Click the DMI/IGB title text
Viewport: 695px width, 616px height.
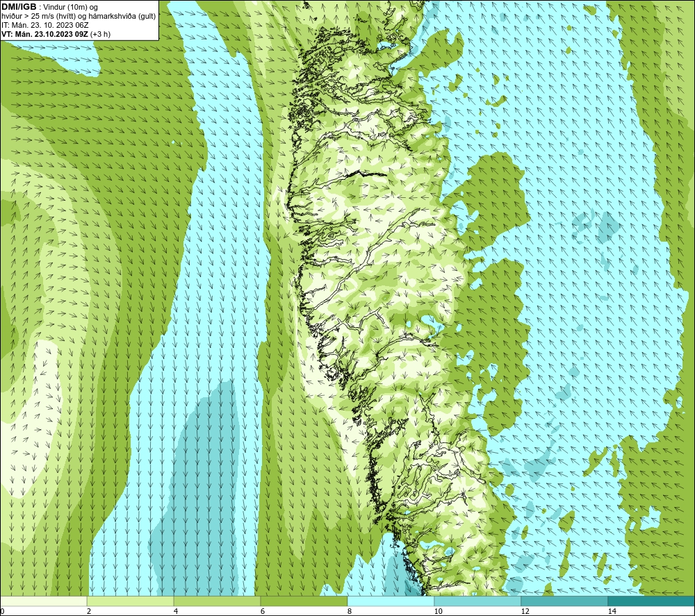(19, 7)
